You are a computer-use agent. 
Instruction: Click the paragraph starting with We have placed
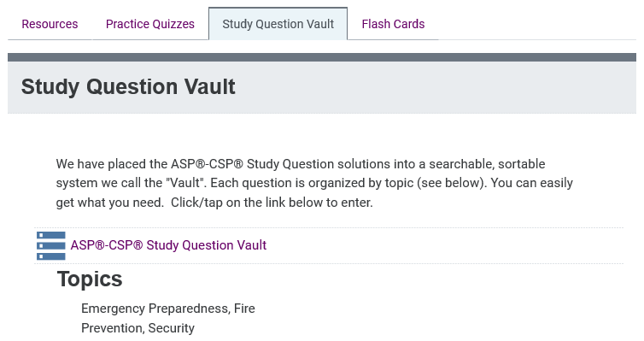pos(314,183)
